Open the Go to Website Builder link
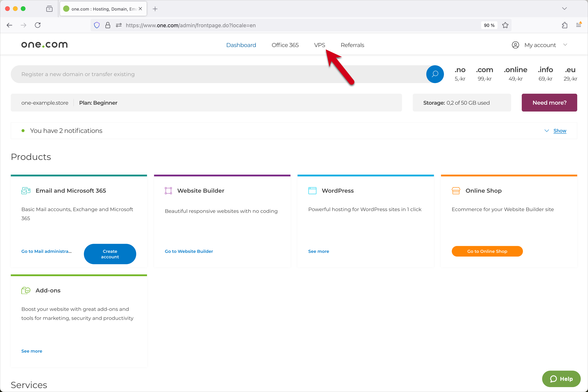Screen dimensions: 588x392 (x=189, y=251)
